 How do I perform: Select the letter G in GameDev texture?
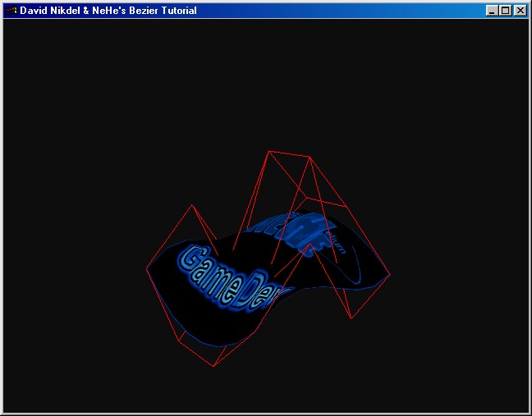190,261
